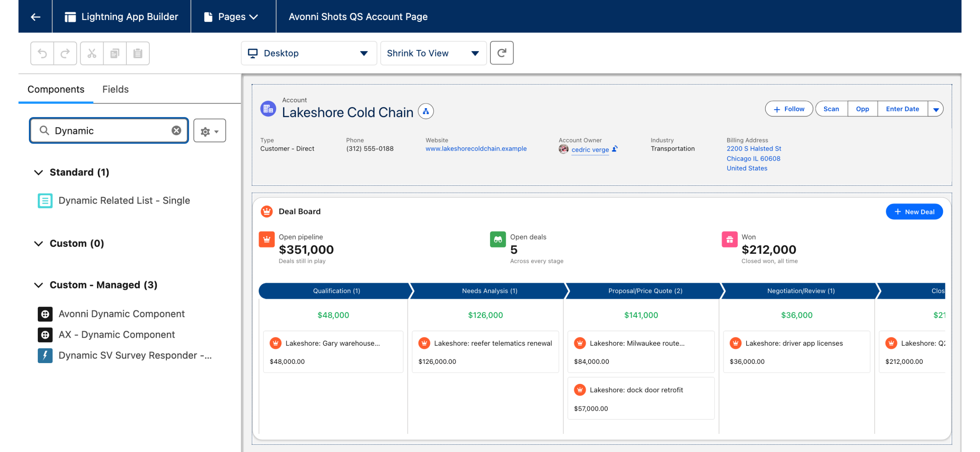Switch to the Fields tab
980x452 pixels.
[115, 89]
